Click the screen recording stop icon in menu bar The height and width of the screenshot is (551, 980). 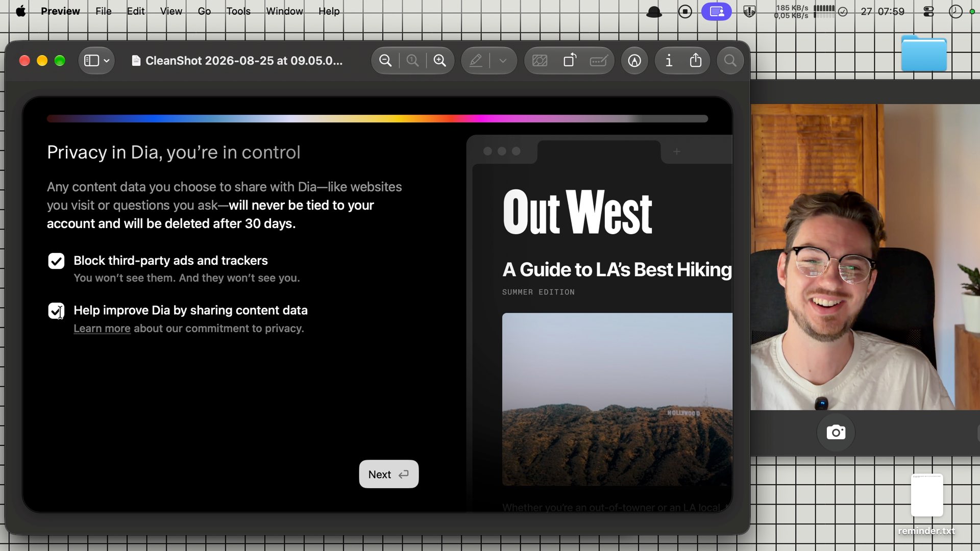(685, 12)
